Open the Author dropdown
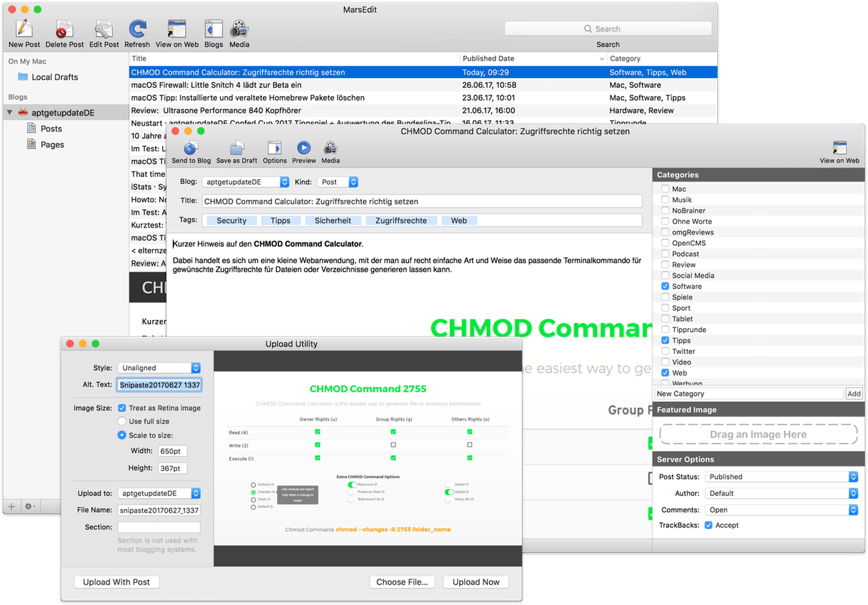Screen dimensions: 868x605 (781, 493)
